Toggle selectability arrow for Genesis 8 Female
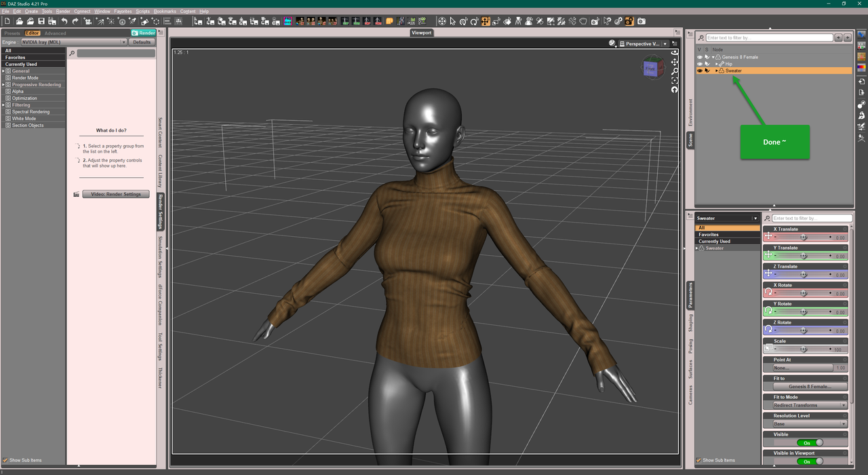The width and height of the screenshot is (868, 475). [707, 57]
